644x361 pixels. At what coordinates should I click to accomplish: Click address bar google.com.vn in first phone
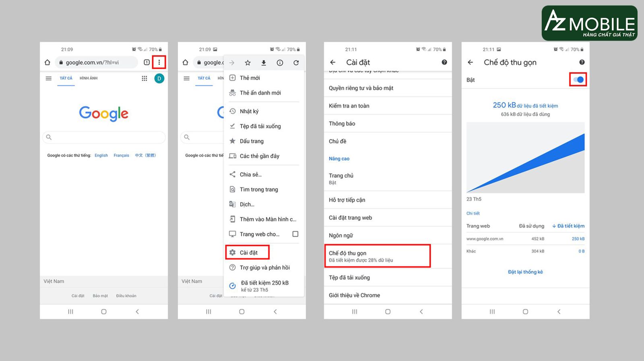pyautogui.click(x=97, y=62)
